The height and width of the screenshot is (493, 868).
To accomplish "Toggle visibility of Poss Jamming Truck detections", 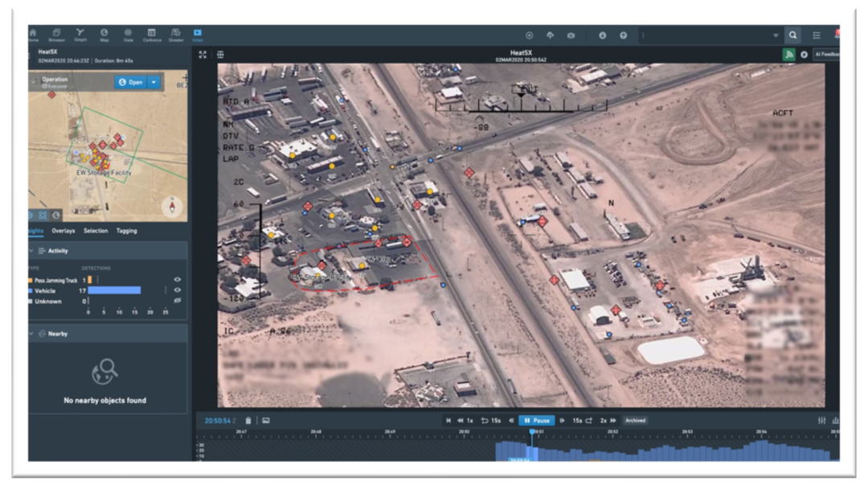I will tap(177, 280).
